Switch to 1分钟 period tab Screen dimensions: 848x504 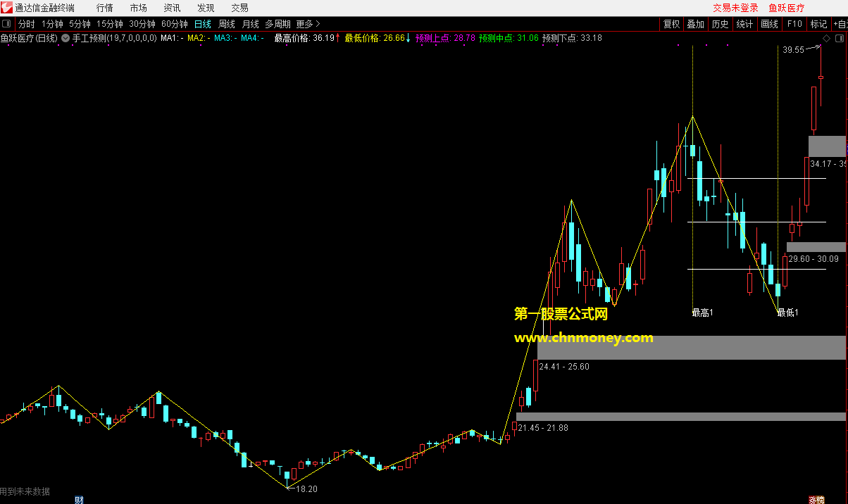[52, 24]
